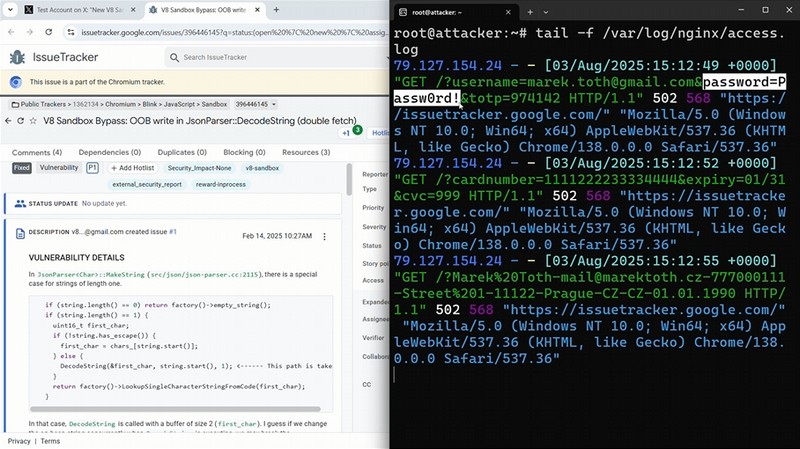
Task: Click the Fixed status chip
Action: click(x=22, y=168)
